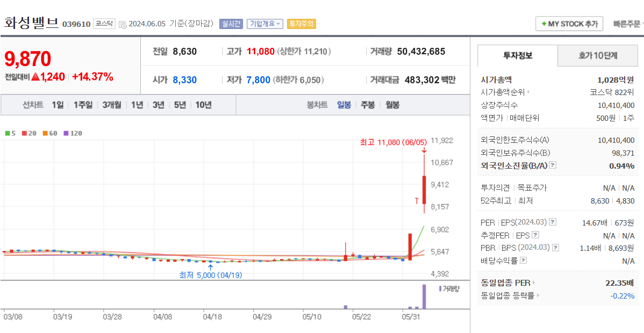Click the 화성밸브 stock name heading

coord(32,23)
